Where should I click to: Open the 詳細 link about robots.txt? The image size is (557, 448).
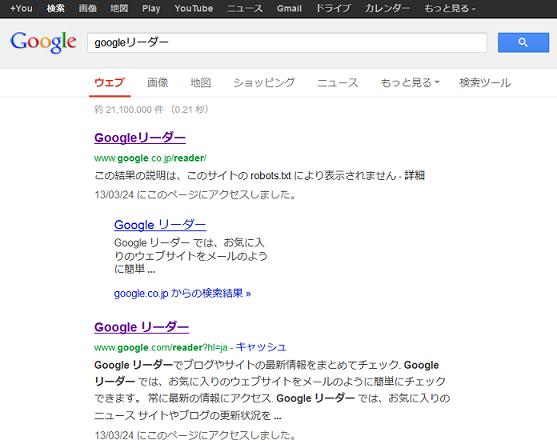coord(415,176)
